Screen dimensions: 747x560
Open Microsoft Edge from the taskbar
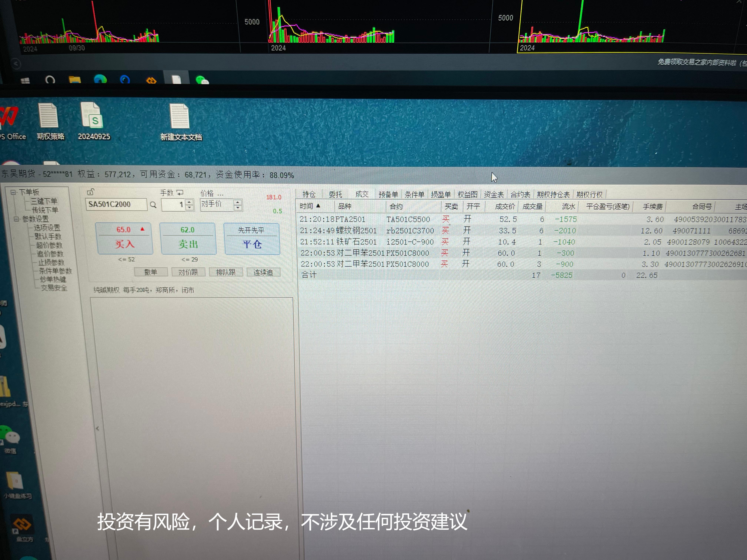pos(100,80)
